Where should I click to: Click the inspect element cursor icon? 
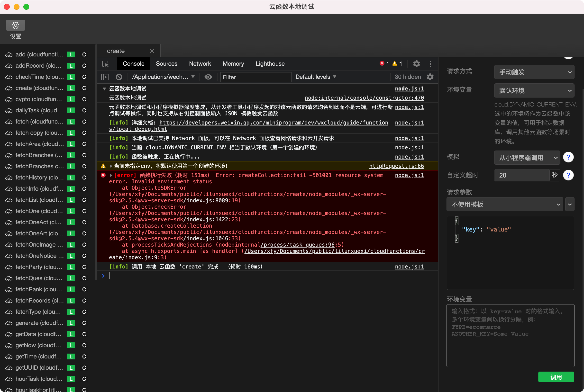105,64
